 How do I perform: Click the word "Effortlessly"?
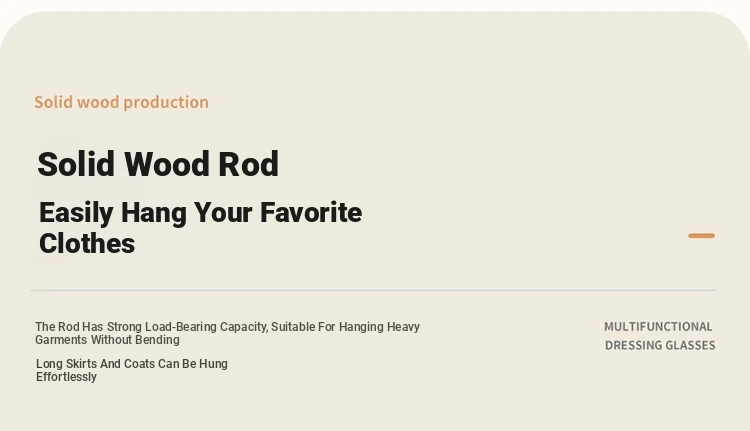coord(66,377)
